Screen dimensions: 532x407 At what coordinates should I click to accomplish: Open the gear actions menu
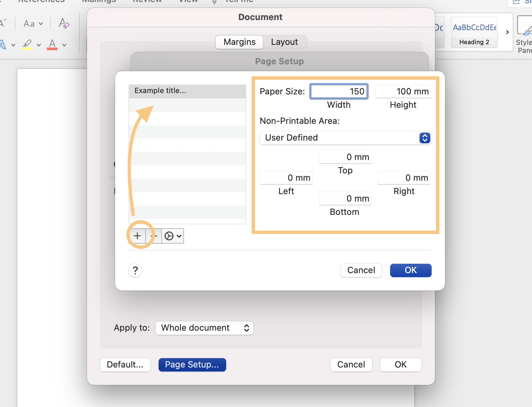point(173,236)
